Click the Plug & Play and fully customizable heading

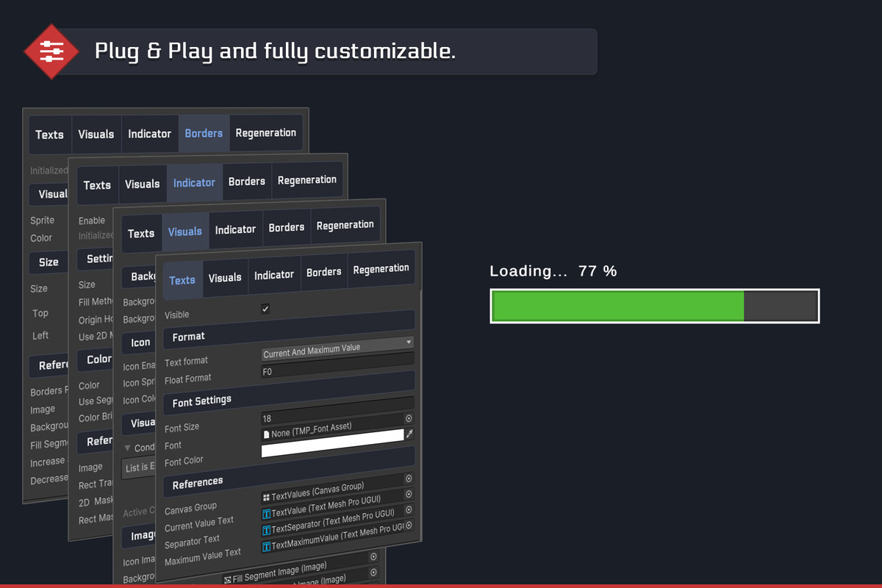(275, 51)
